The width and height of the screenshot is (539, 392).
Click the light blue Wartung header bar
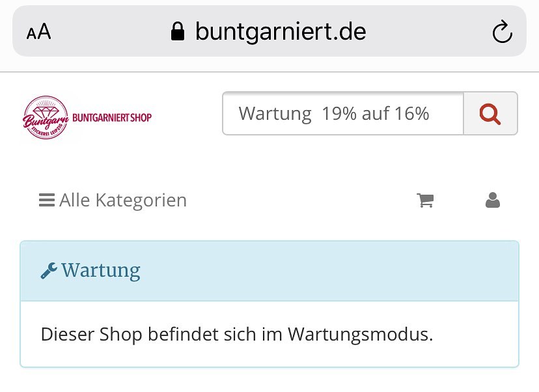325,271
